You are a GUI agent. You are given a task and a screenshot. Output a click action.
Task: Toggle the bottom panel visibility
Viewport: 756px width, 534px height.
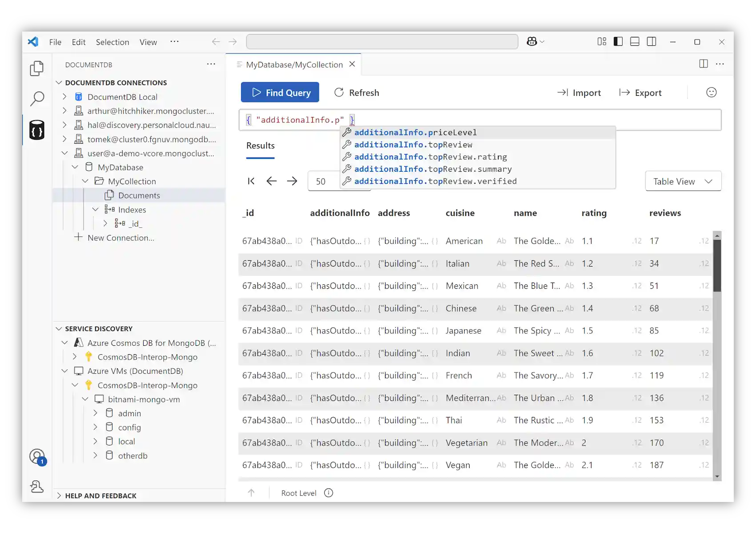point(635,41)
